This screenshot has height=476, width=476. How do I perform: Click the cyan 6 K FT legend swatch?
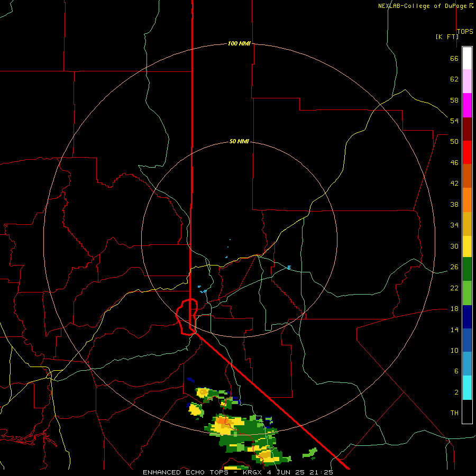(x=467, y=388)
